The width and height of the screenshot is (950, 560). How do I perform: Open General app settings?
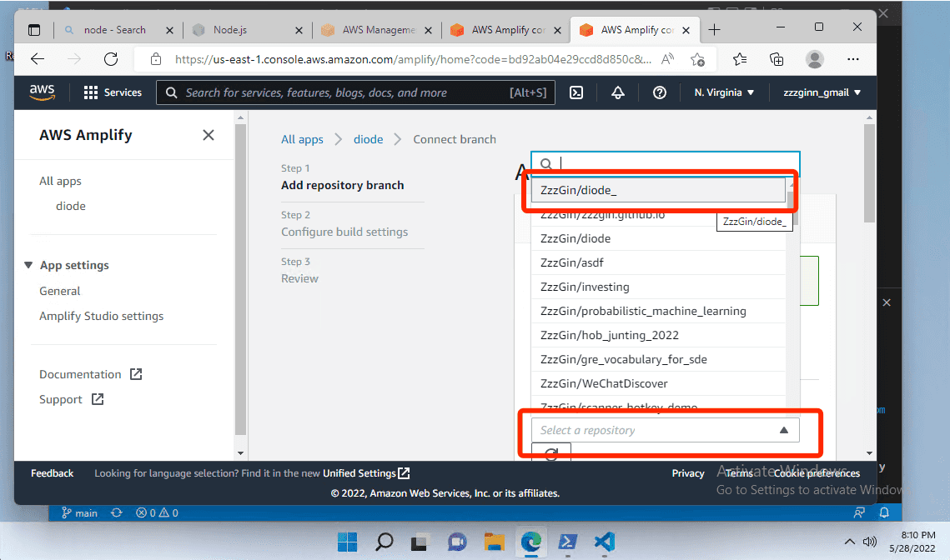[59, 291]
